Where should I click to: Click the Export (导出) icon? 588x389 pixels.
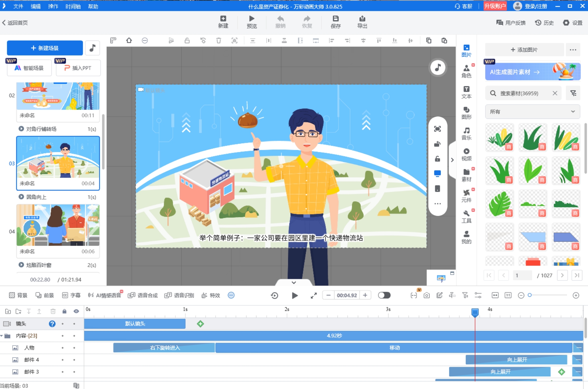point(362,22)
